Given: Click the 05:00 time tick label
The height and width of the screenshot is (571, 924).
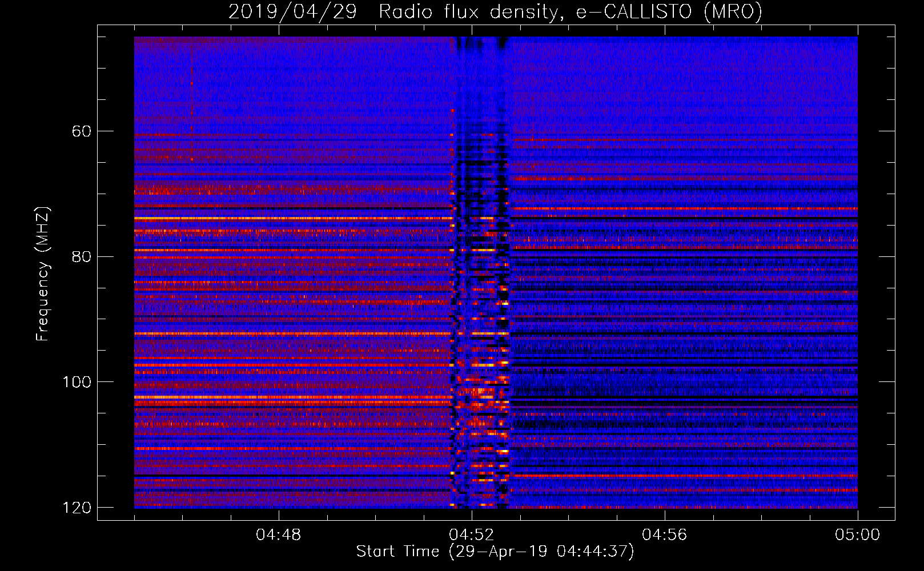Looking at the screenshot, I should [x=857, y=535].
